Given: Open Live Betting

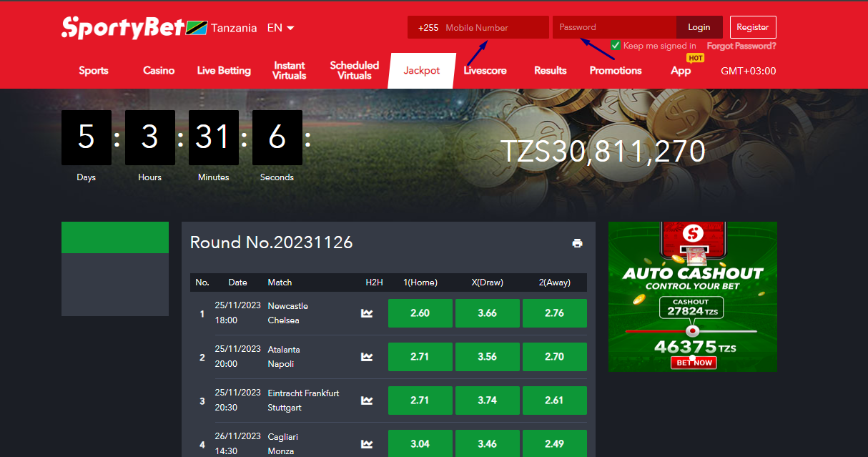Looking at the screenshot, I should point(224,70).
